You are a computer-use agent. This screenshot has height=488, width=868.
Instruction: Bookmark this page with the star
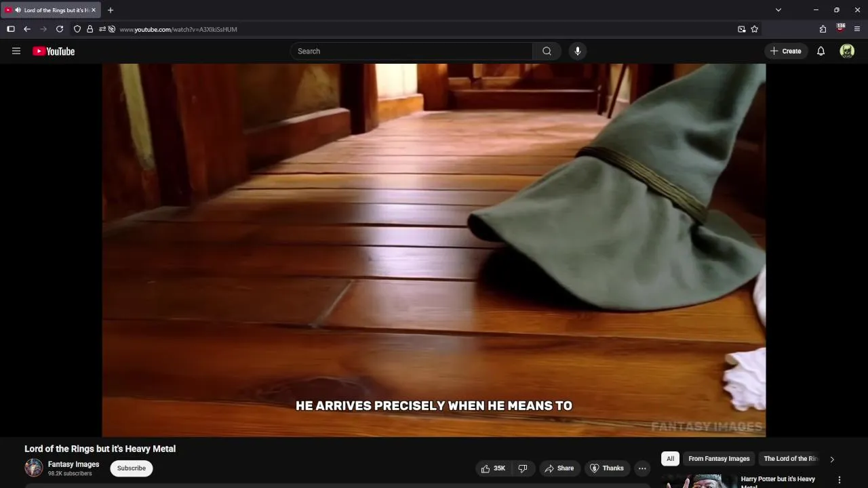[x=754, y=29]
